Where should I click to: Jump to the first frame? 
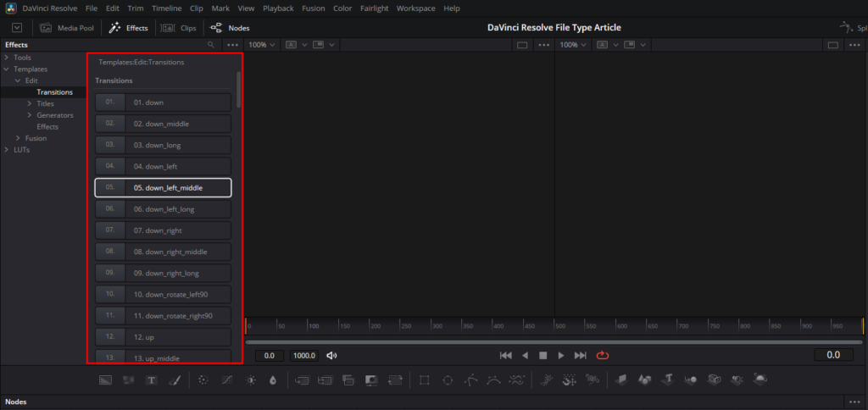(505, 355)
